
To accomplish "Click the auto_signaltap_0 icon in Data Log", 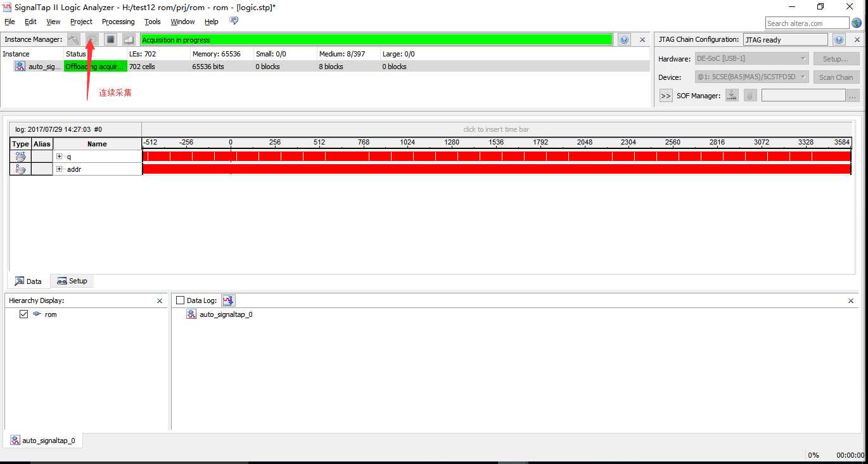I will pyautogui.click(x=191, y=314).
